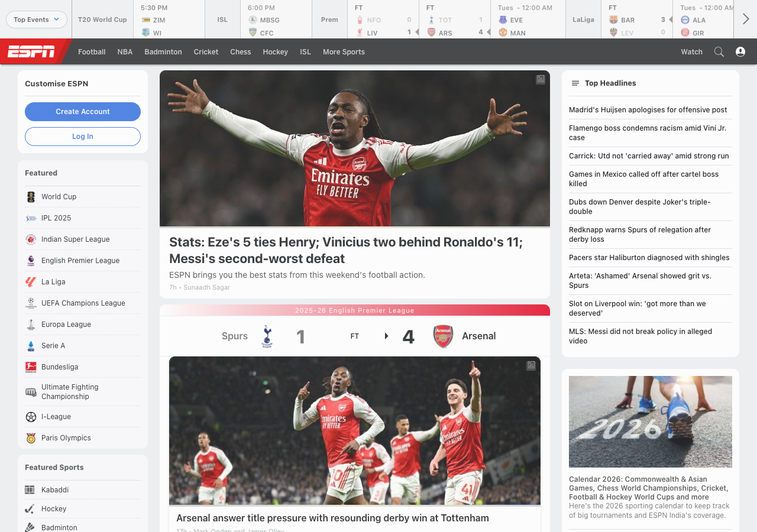Select the La Liga icon in Featured sidebar
757x532 pixels.
coord(31,282)
